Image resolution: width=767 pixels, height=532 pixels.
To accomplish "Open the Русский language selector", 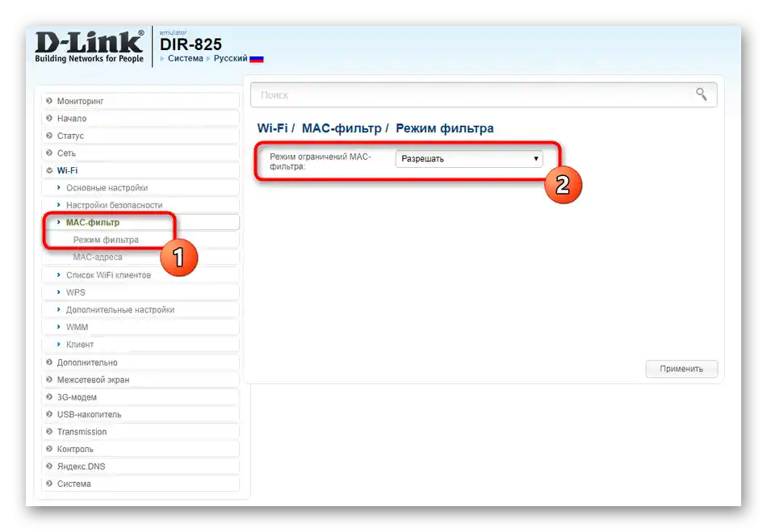I will coord(230,58).
